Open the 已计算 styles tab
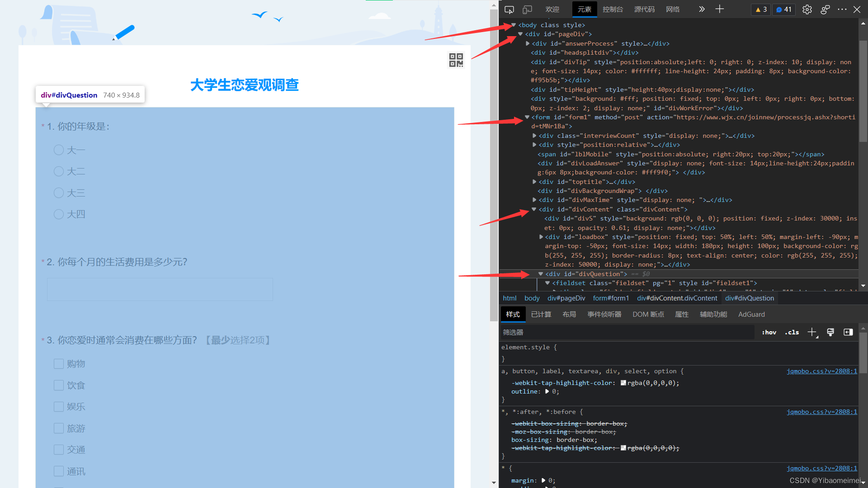This screenshot has height=488, width=868. point(541,314)
